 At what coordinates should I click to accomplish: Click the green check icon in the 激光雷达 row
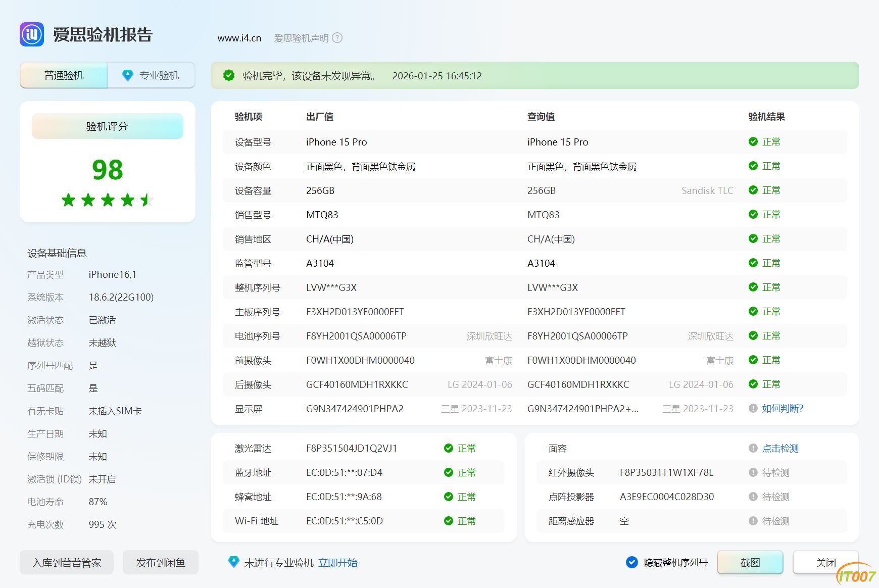pos(449,448)
